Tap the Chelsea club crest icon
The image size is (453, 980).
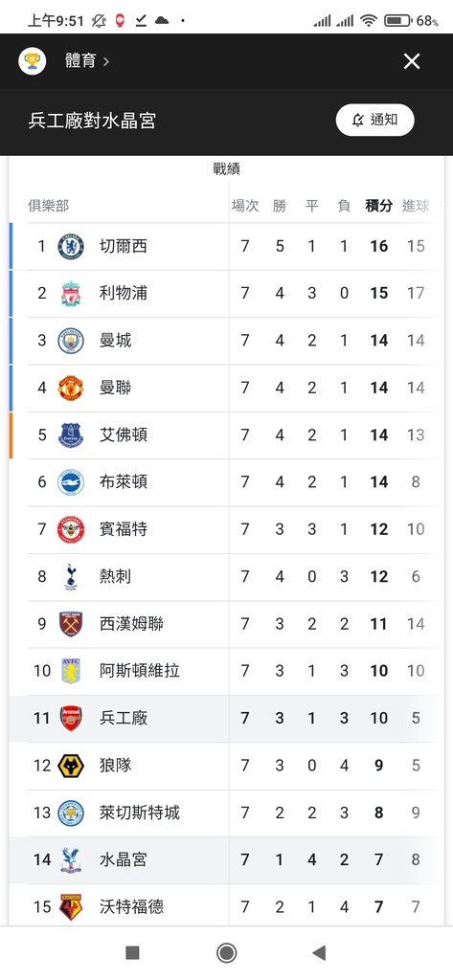coord(71,246)
